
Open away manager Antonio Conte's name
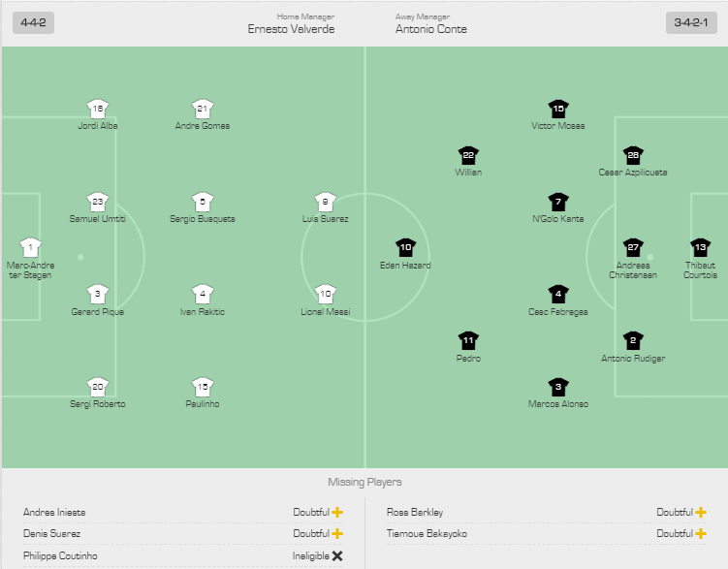431,29
